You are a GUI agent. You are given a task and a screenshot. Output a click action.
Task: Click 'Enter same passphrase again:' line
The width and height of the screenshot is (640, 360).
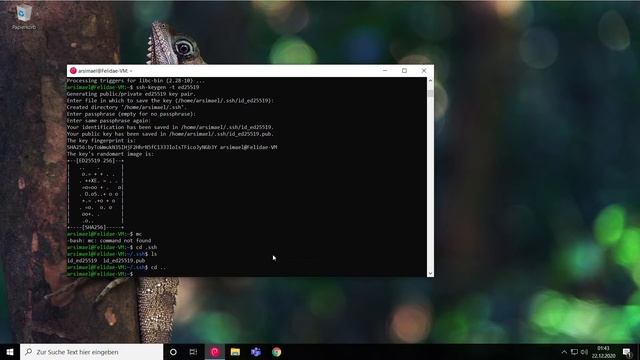pyautogui.click(x=109, y=120)
